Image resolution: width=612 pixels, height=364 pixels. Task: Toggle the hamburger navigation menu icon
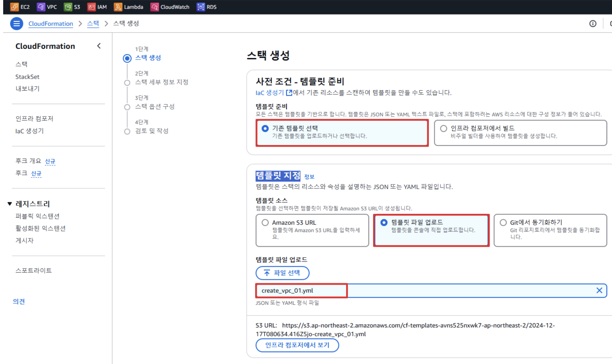[x=16, y=24]
